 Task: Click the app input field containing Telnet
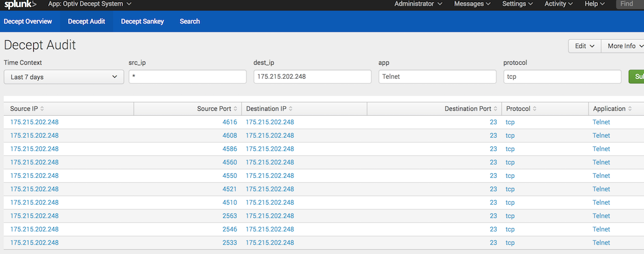(x=437, y=77)
